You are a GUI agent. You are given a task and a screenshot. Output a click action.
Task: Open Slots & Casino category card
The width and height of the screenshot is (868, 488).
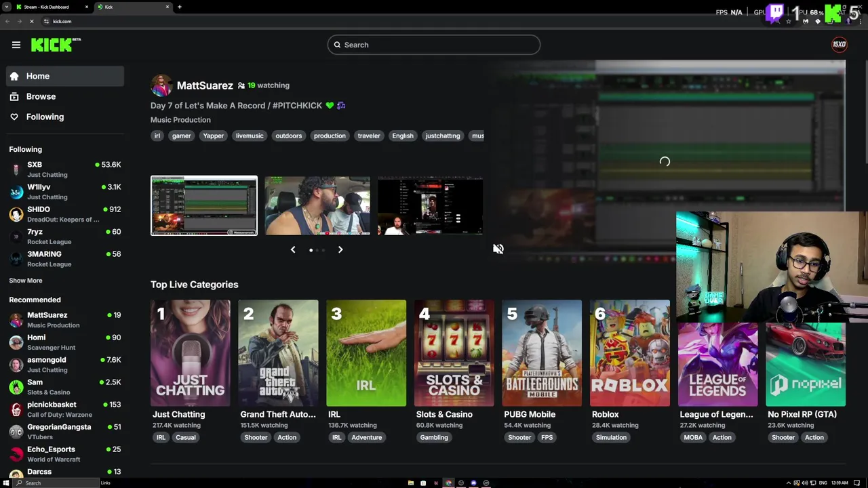click(x=454, y=353)
